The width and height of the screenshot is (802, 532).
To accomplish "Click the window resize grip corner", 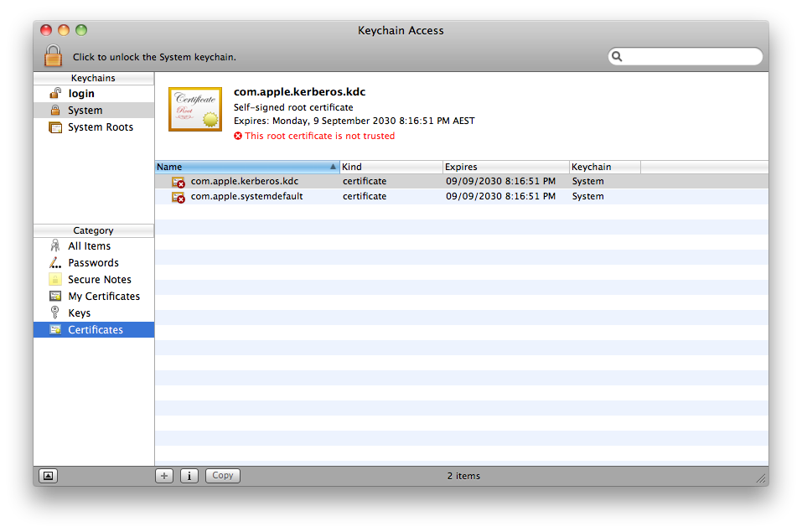I will [761, 478].
